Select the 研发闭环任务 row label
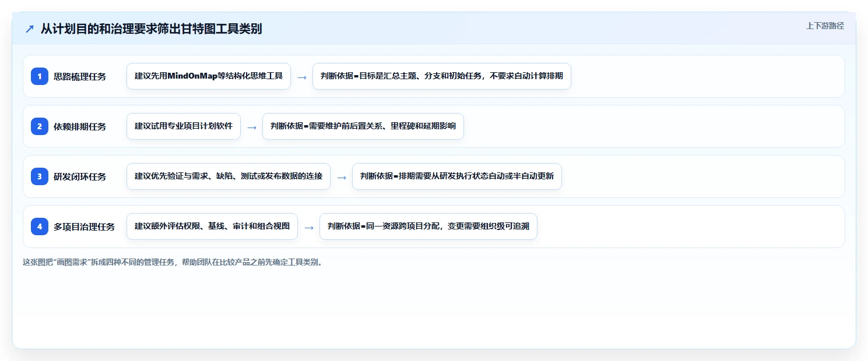 tap(80, 176)
